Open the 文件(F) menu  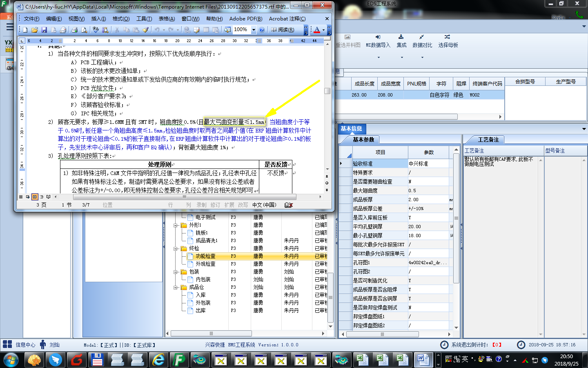tap(31, 19)
